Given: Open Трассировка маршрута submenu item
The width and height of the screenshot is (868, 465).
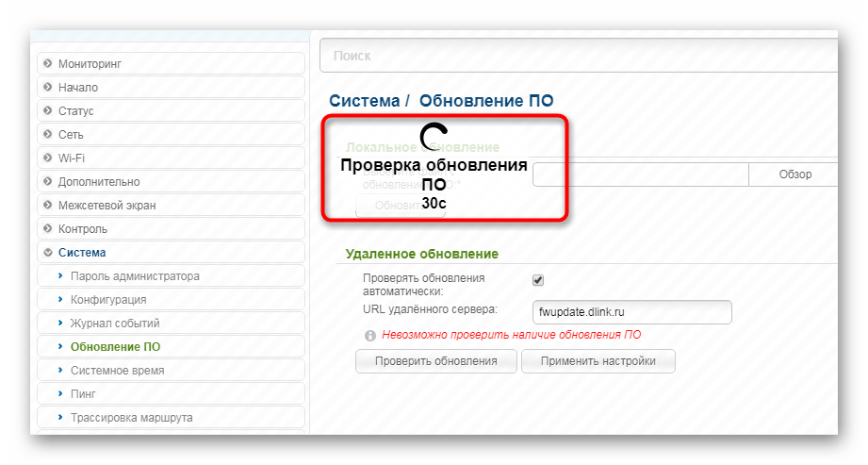Looking at the screenshot, I should coord(171,417).
